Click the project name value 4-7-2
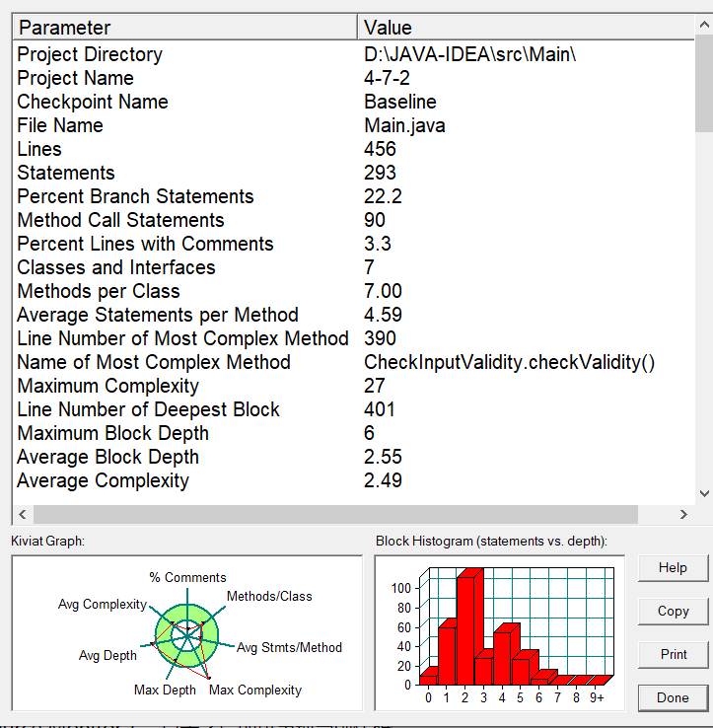Image resolution: width=713 pixels, height=728 pixels. tap(387, 78)
